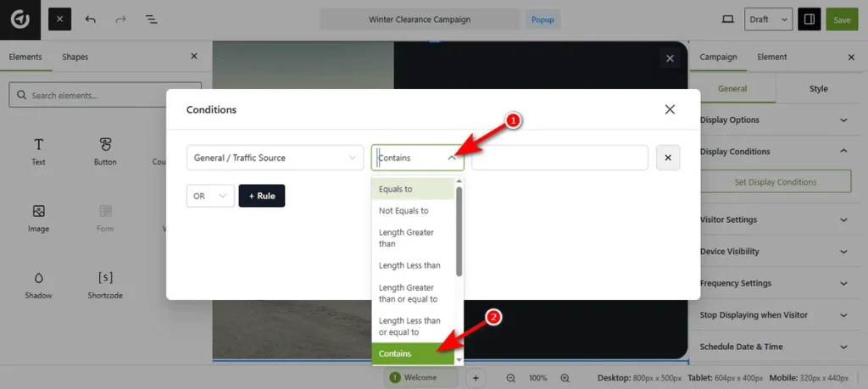The width and height of the screenshot is (868, 389).
Task: Click the operator dropdown list scrollbar
Action: (x=459, y=232)
